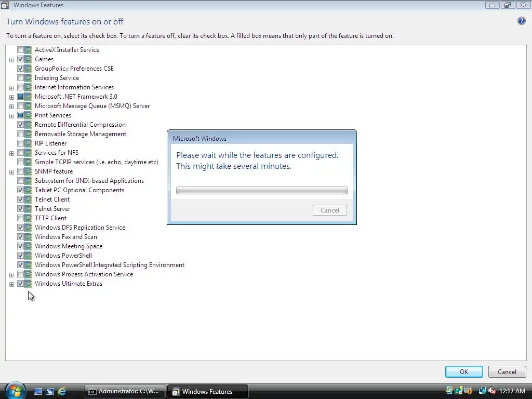
Task: Click the Windows Start orb
Action: [15, 391]
